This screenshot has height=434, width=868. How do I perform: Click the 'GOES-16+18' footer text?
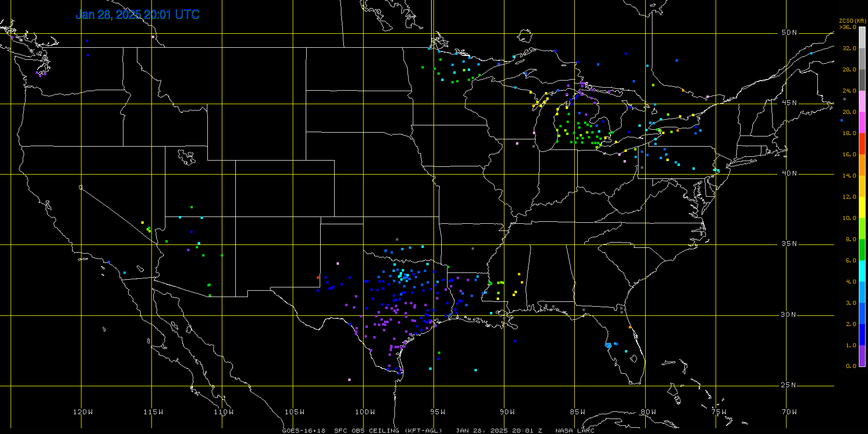click(304, 431)
